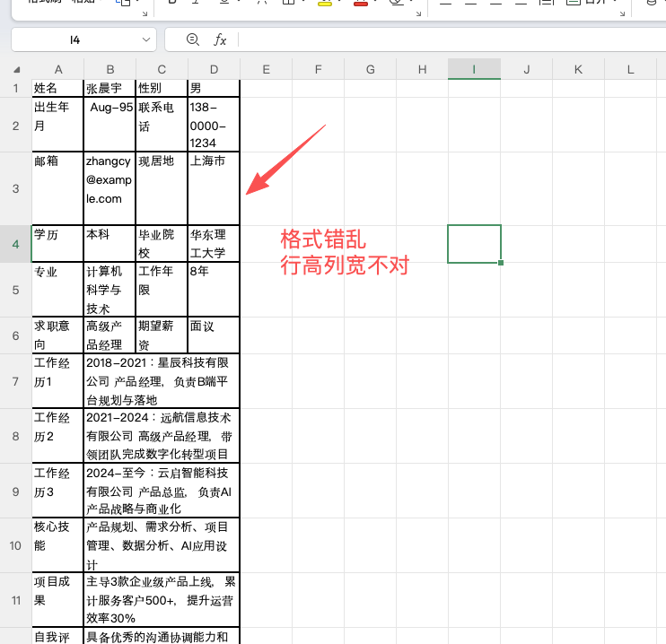The height and width of the screenshot is (644, 666).
Task: Click the cell containing 张晨宇
Action: [110, 88]
